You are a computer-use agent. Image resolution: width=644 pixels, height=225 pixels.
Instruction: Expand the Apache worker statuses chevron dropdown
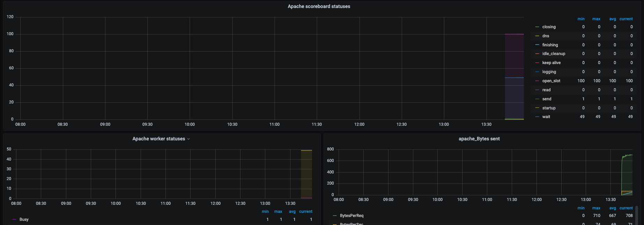(188, 139)
